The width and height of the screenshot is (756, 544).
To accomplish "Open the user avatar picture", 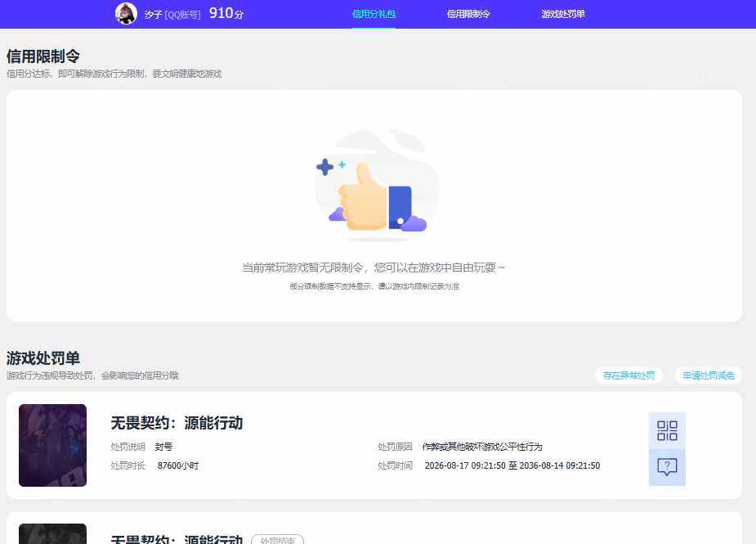I will (x=127, y=14).
